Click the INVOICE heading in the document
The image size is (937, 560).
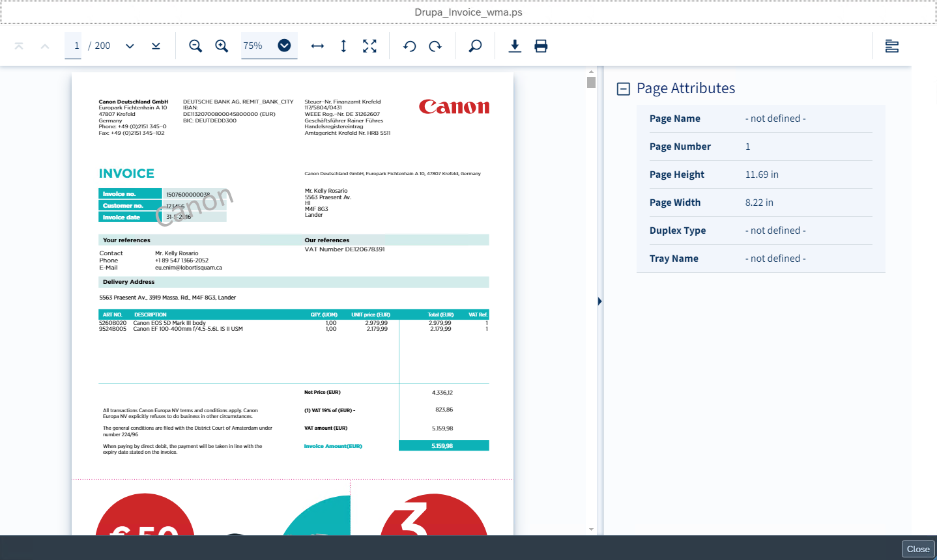point(126,173)
